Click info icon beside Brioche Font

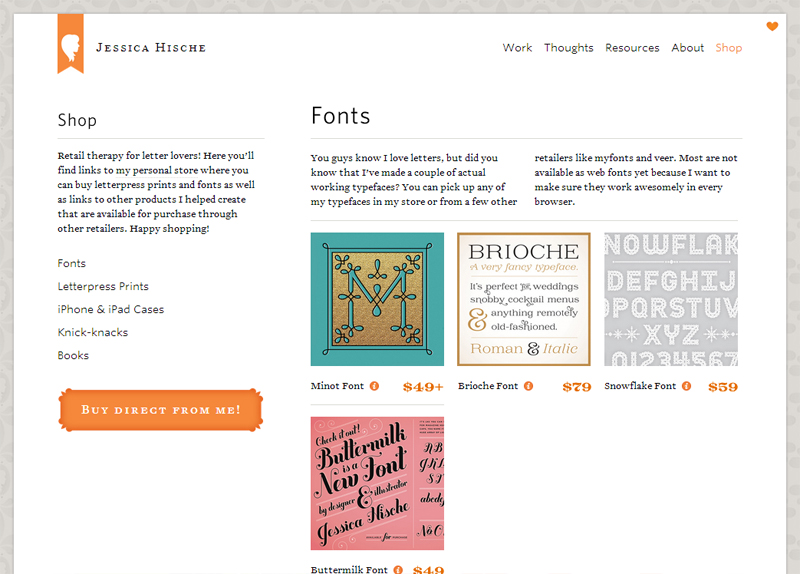529,386
